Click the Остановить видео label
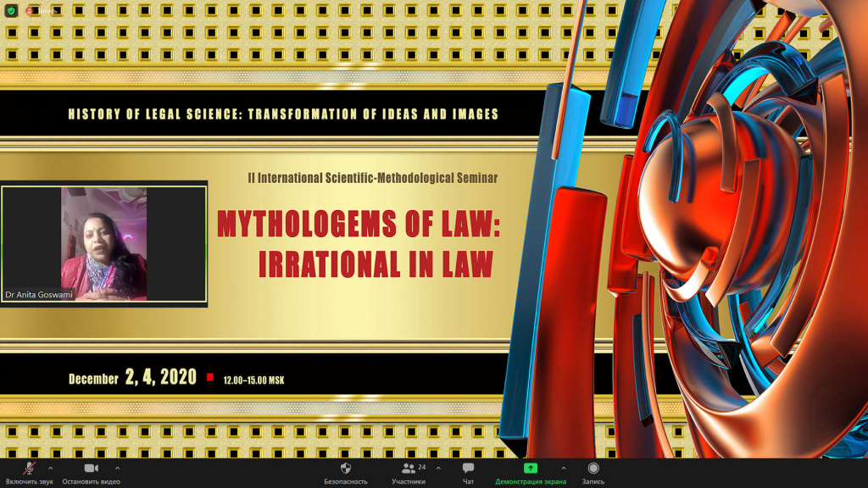 pos(91,481)
